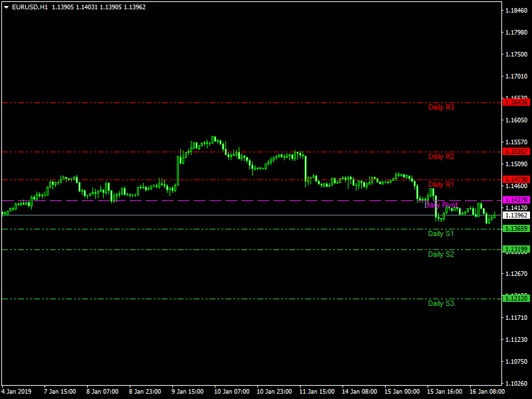Click the Daily R1 label
Viewport: 532px width, 399px height.
[441, 184]
